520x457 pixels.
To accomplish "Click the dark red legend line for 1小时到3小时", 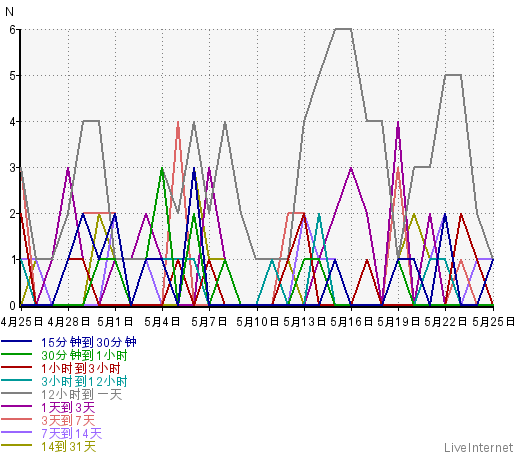I will point(16,367).
